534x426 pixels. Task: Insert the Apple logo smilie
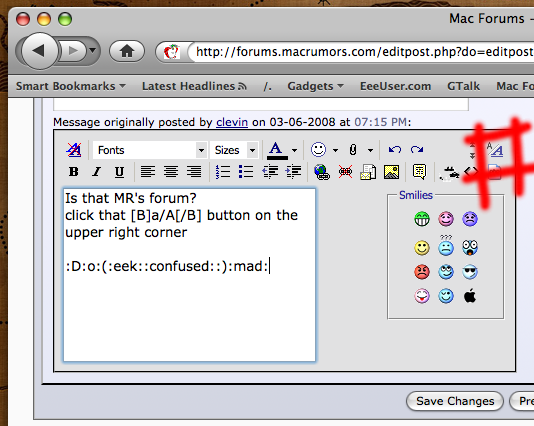[470, 296]
